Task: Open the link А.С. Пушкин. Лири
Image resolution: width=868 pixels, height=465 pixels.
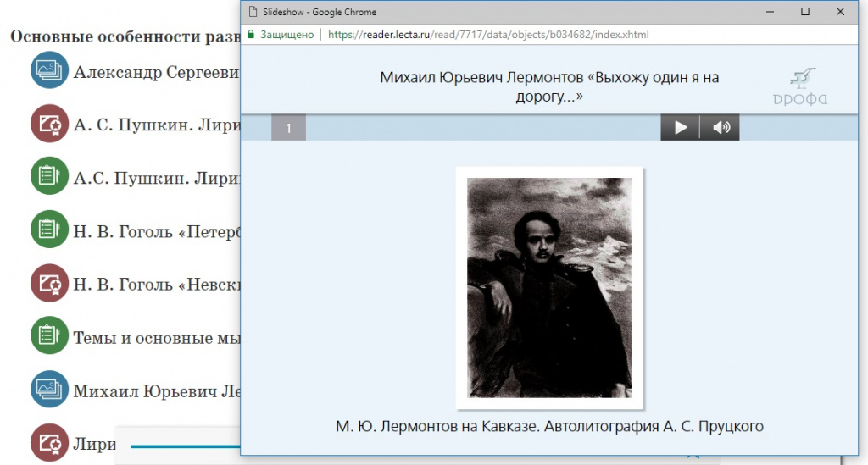Action: 157,178
